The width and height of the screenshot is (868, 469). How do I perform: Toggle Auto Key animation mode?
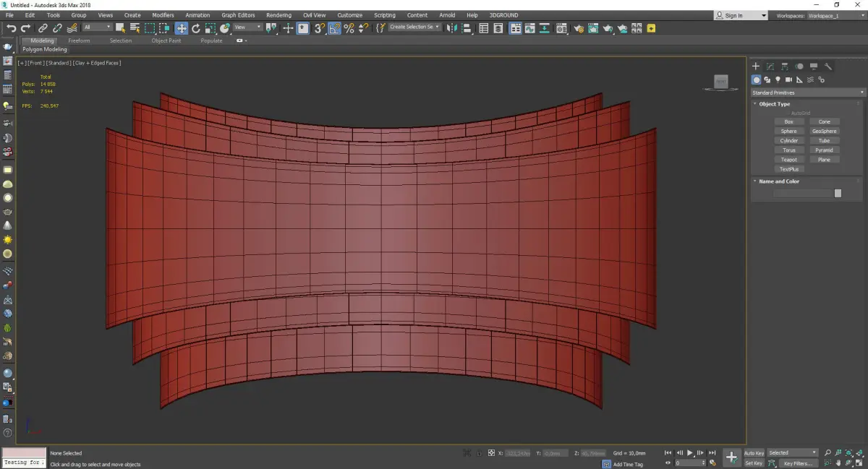tap(754, 453)
